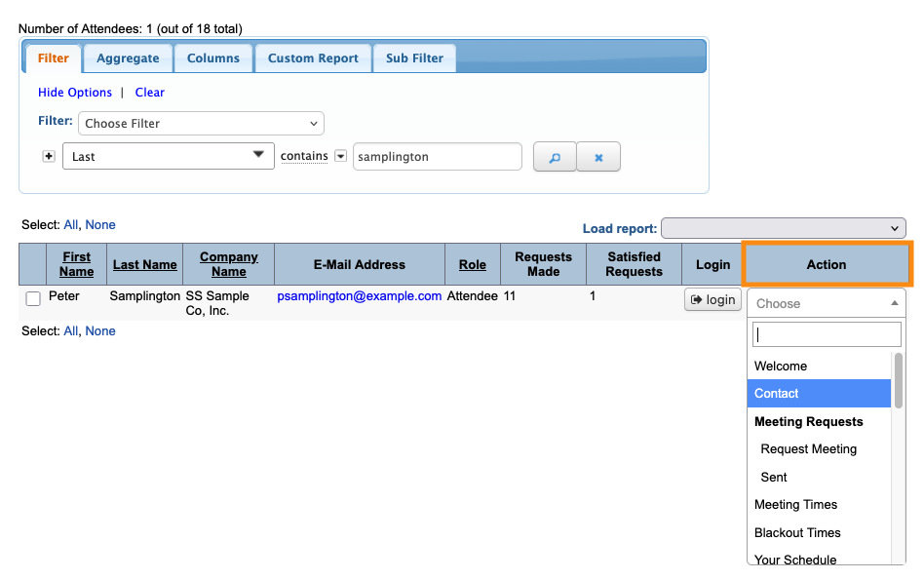Viewport: 924px width, 580px height.
Task: Click the filter value text field
Action: point(437,157)
